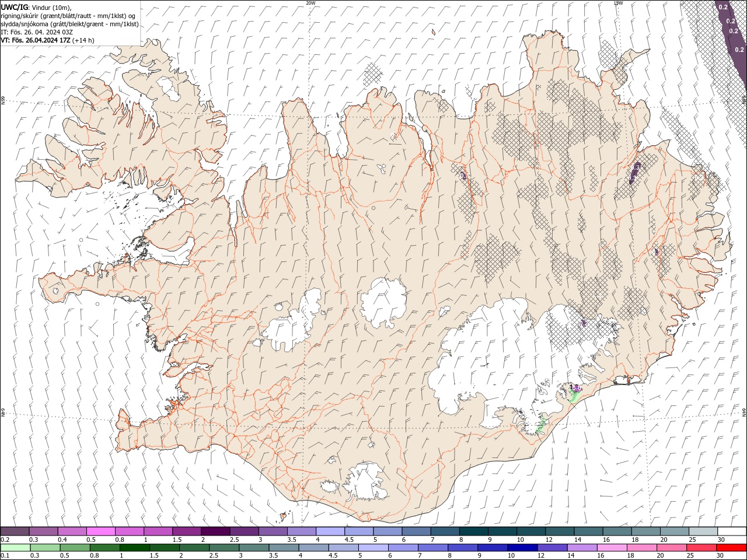Viewport: 747px width, 560px height.
Task: Pick the bright magenta swatch in top legend row
Action: pyautogui.click(x=100, y=531)
